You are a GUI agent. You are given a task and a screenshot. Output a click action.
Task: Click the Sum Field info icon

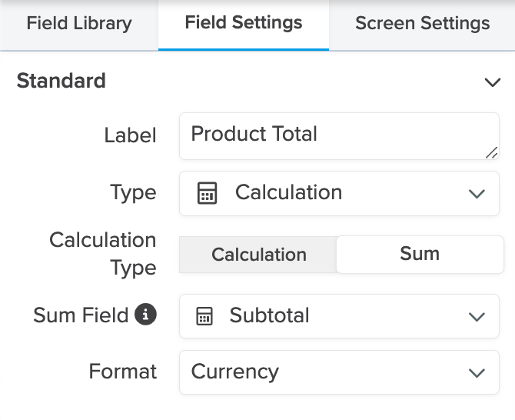pyautogui.click(x=145, y=314)
